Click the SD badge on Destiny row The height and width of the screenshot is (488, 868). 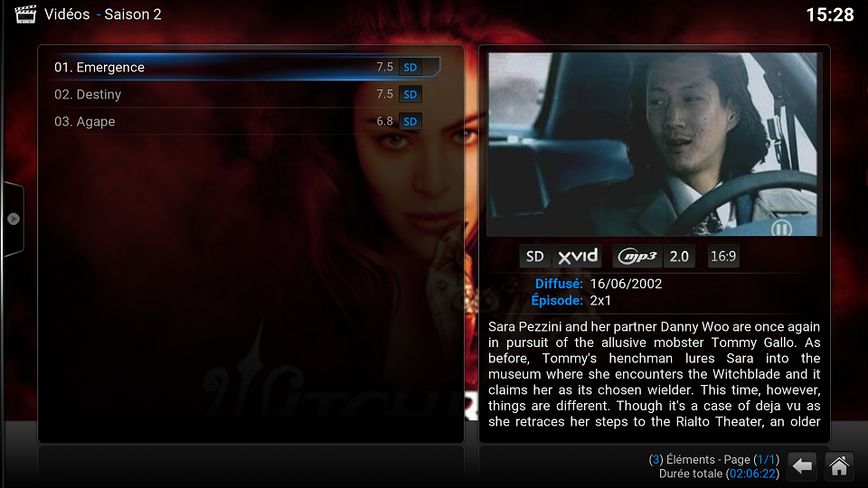coord(410,95)
